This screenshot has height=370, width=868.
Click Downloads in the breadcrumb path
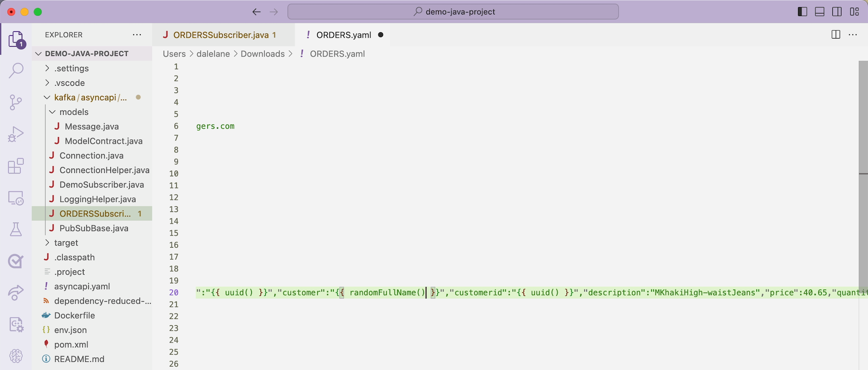click(x=262, y=53)
